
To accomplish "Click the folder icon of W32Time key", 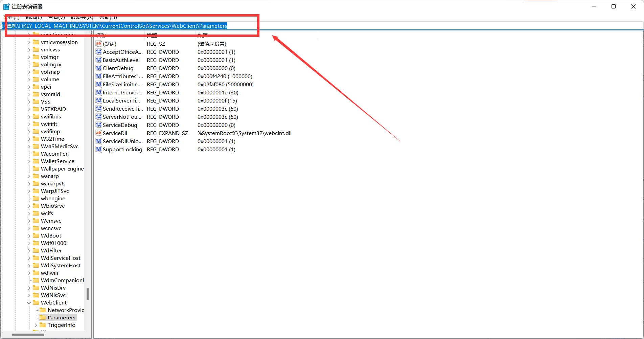I will pos(36,139).
